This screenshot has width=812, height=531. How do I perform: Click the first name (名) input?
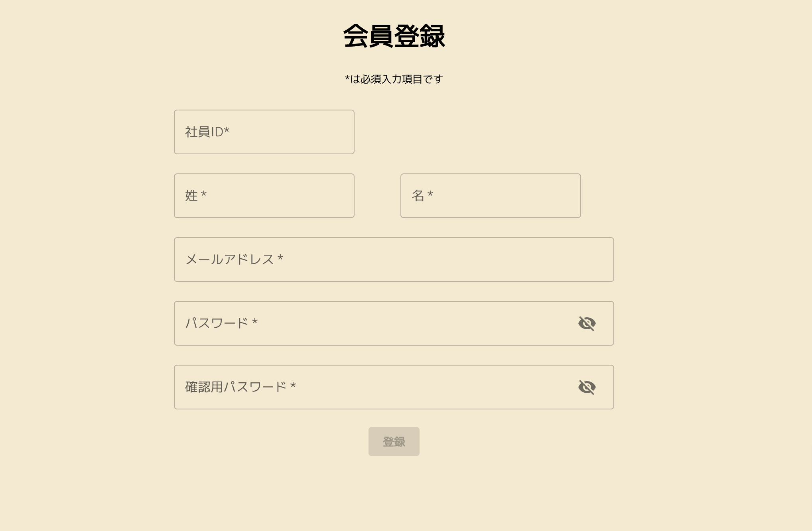tap(490, 195)
